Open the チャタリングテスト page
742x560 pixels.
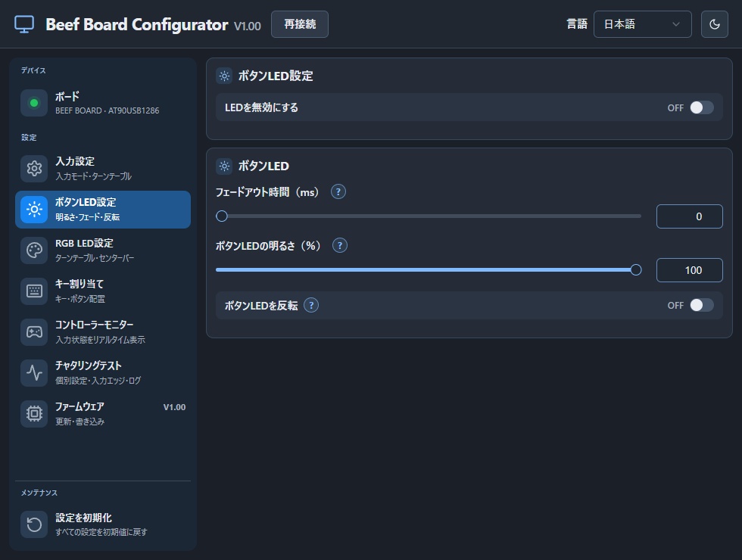(103, 372)
